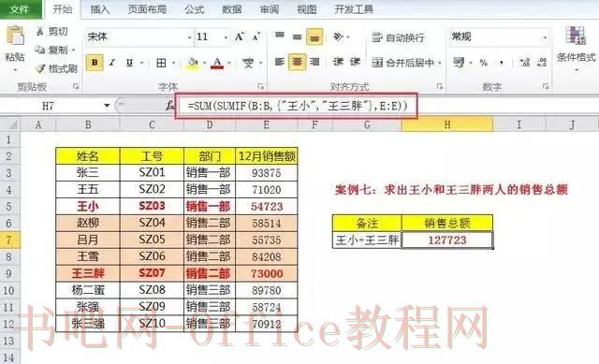Click the insert function fx icon
Image resolution: width=599 pixels, height=364 pixels.
pos(169,106)
